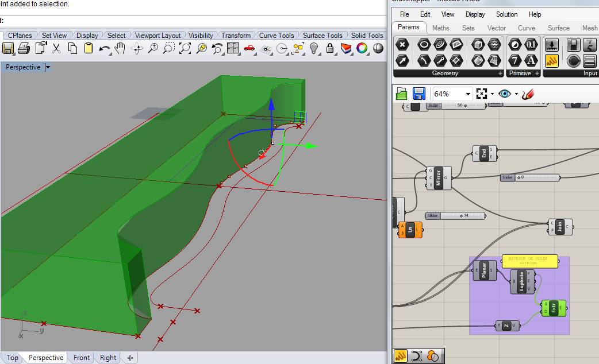Image resolution: width=599 pixels, height=364 pixels.
Task: Open the Layers icon in Rhino toolbar
Action: coord(346,48)
